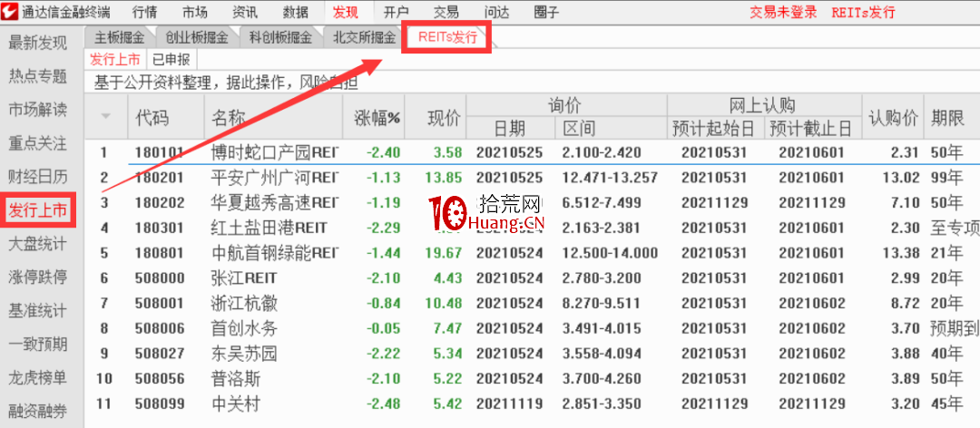The height and width of the screenshot is (428, 980).
Task: Click stock code 180101
Action: coord(160,152)
